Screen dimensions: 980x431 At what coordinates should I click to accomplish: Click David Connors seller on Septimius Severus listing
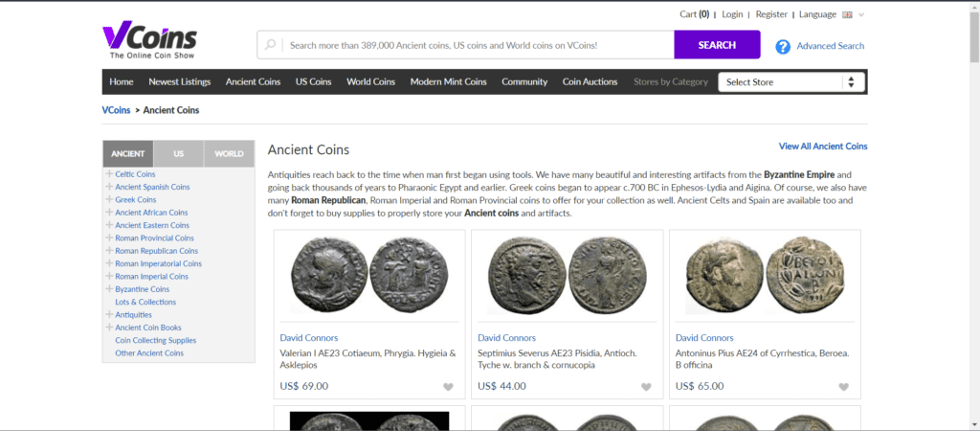(x=507, y=338)
